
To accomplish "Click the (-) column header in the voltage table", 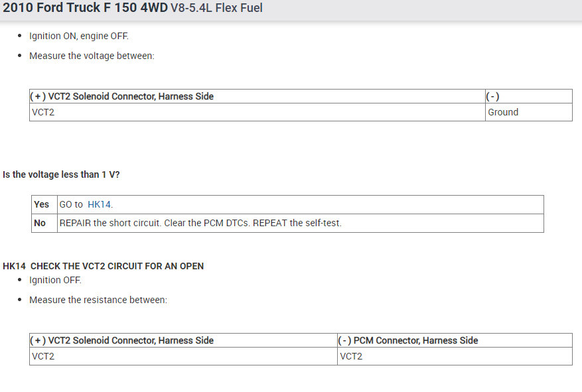I will click(493, 96).
